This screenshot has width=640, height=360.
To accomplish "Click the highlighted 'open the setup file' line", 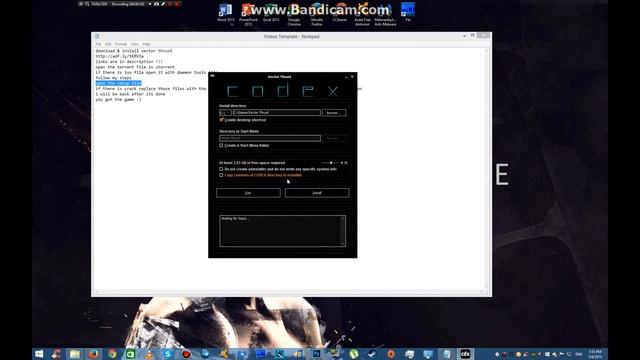I will pyautogui.click(x=118, y=83).
